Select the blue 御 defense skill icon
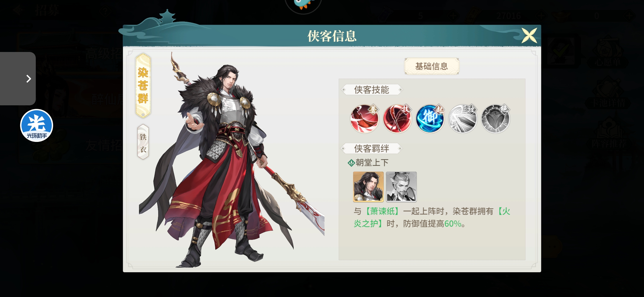The width and height of the screenshot is (644, 297). (x=430, y=119)
